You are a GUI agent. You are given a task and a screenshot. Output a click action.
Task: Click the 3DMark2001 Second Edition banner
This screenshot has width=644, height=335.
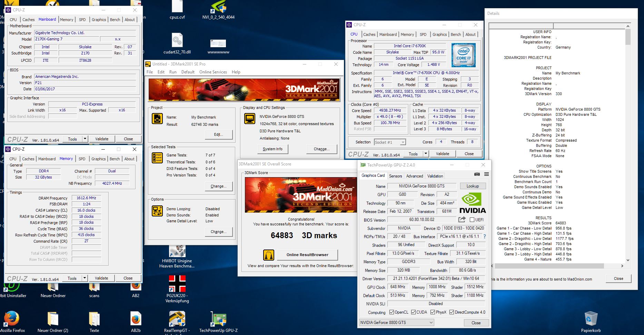(244, 90)
